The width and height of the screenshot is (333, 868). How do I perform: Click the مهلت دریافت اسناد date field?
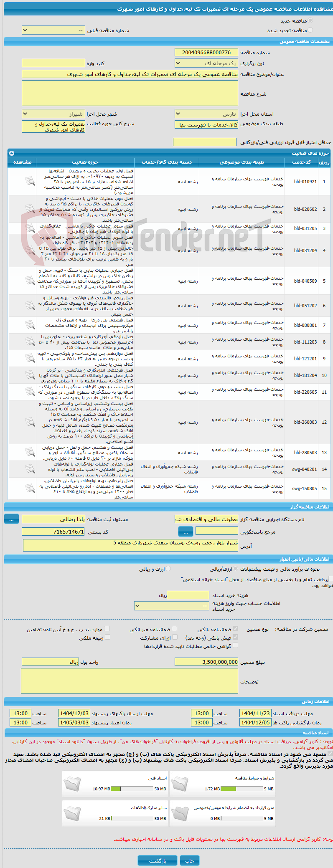(255, 714)
